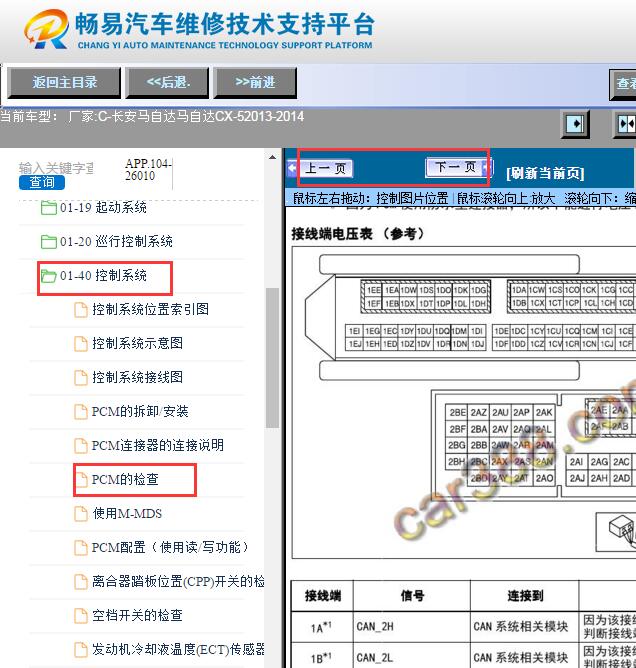Click heading 接线端电压表（参考）
Viewport: 636px width, 668px height.
[x=358, y=233]
